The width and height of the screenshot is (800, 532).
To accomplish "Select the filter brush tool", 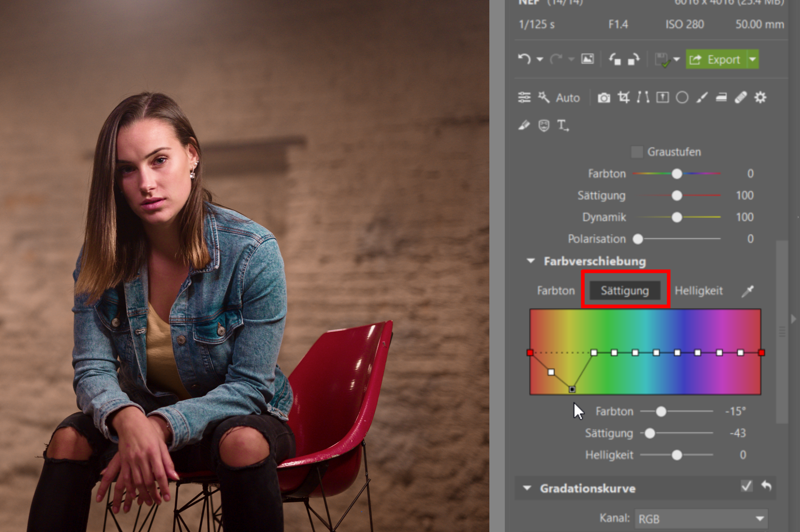I will [702, 97].
